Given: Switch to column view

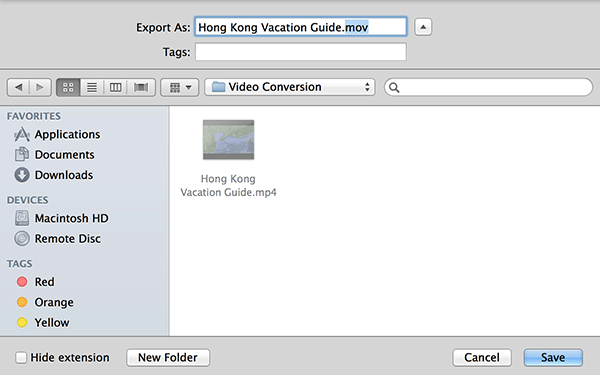Looking at the screenshot, I should point(116,87).
